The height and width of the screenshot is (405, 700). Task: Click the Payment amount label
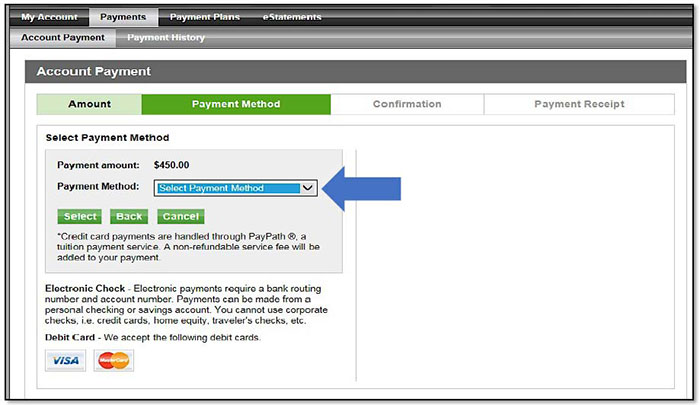coord(98,165)
